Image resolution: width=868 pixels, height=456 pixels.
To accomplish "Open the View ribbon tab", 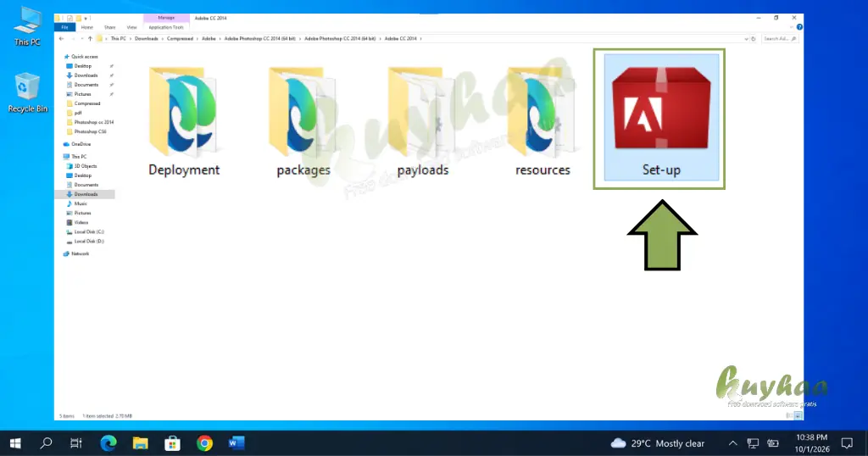I will click(x=131, y=27).
